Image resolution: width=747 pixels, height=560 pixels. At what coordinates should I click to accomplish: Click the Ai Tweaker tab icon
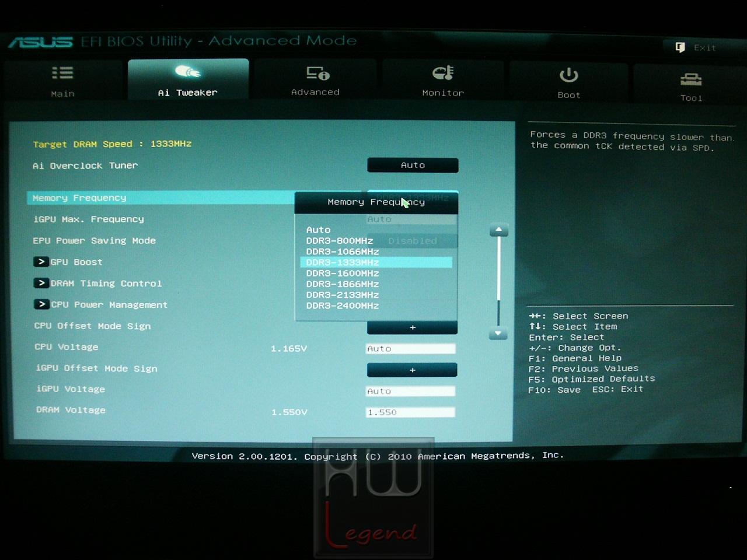coord(187,72)
